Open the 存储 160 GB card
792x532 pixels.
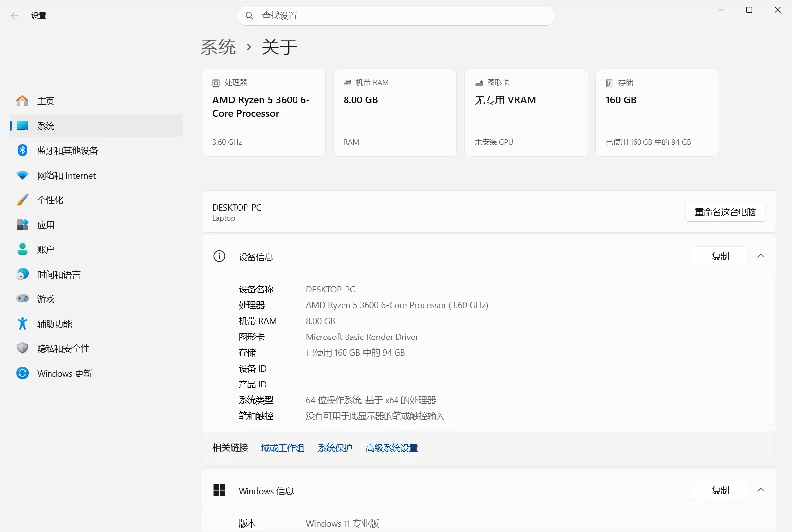(x=657, y=113)
